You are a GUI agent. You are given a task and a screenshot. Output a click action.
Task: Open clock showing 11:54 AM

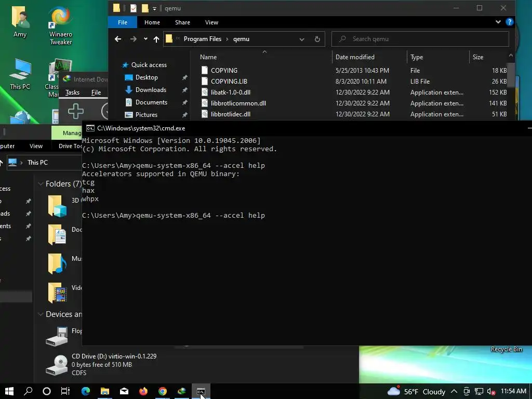point(513,391)
